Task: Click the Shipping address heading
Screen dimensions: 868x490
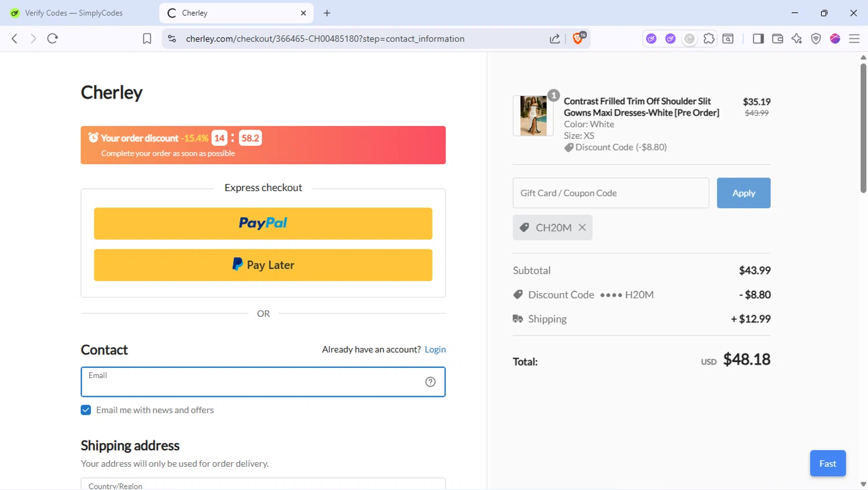Action: point(130,445)
